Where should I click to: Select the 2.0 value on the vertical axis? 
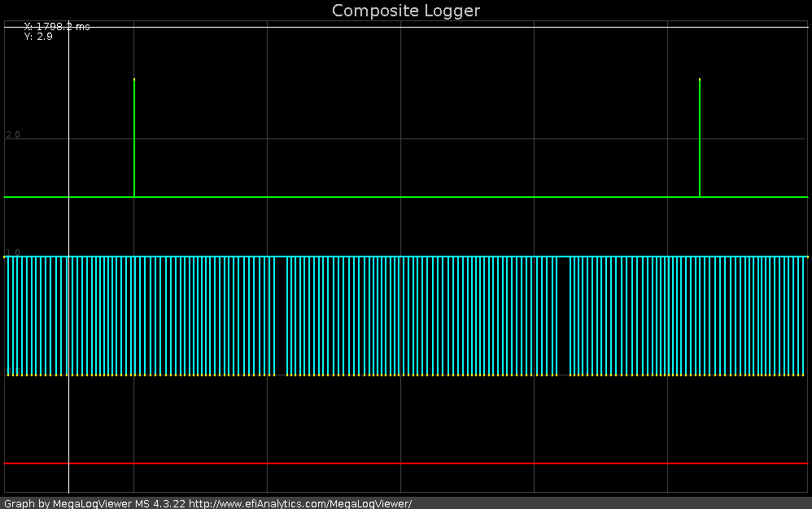pyautogui.click(x=13, y=134)
